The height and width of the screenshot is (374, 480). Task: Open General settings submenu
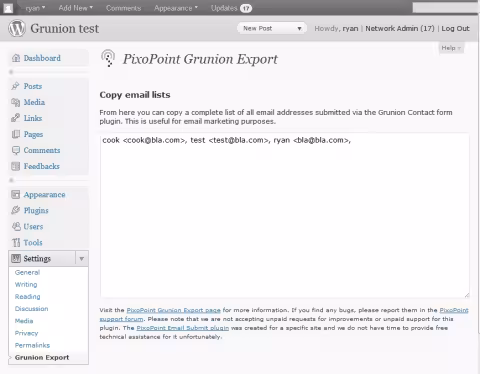click(x=27, y=272)
